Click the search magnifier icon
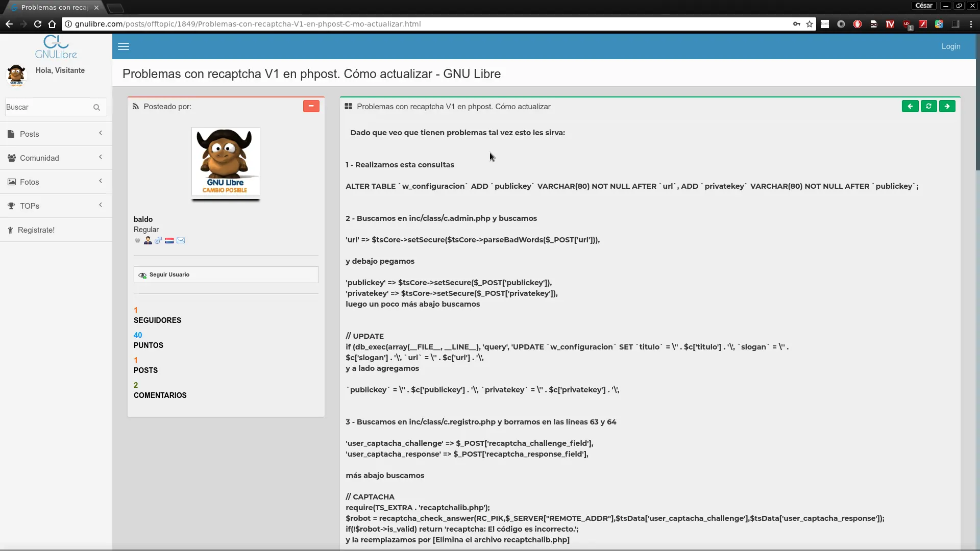 [x=97, y=107]
